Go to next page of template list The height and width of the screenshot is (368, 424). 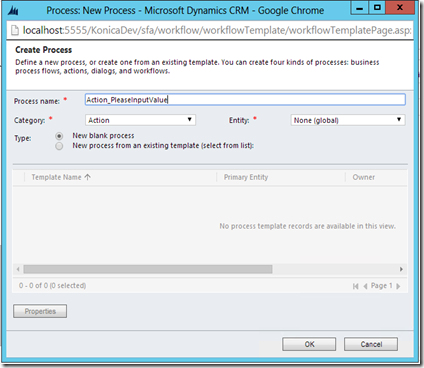(398, 286)
